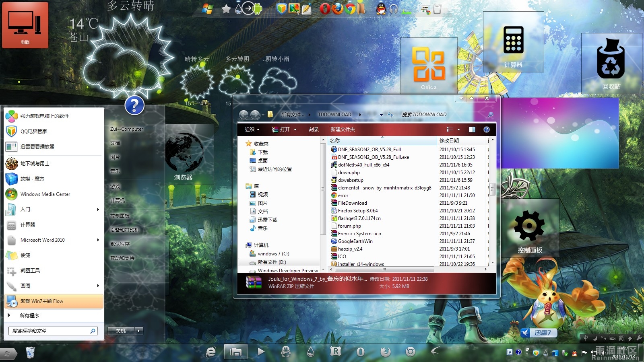Viewport: 644px width, 362px height.
Task: Click the star favorites icon in top dock
Action: point(226,9)
